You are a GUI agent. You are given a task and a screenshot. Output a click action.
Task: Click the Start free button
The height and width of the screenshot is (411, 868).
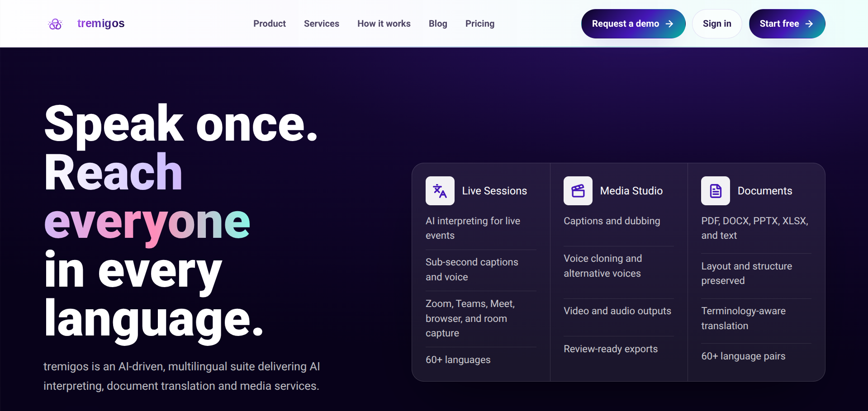pos(787,24)
